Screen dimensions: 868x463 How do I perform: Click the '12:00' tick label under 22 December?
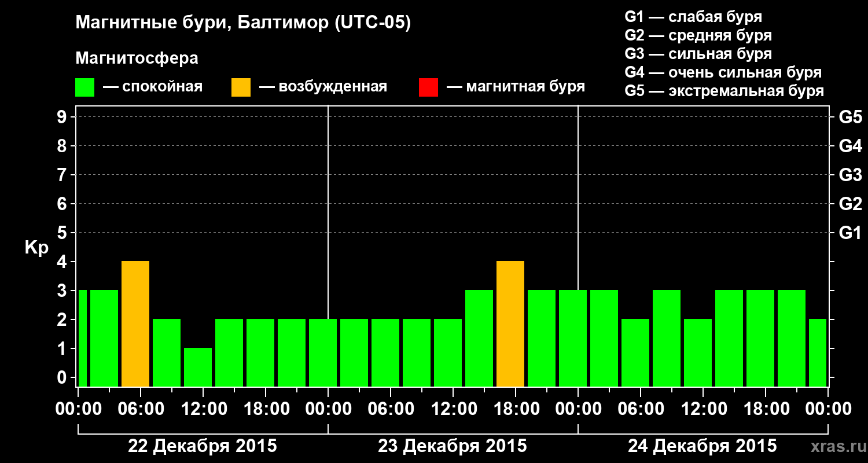(203, 409)
